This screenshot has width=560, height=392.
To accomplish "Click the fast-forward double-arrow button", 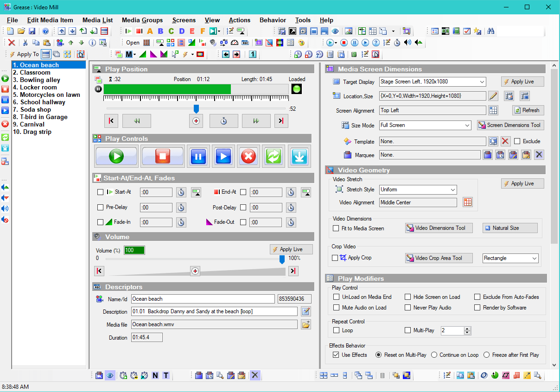I will (256, 121).
